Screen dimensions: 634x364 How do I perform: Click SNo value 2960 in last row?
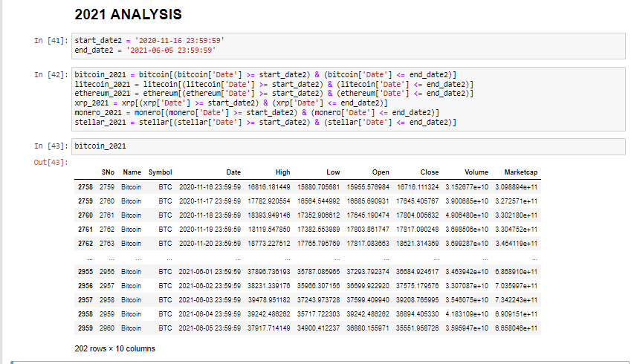pyautogui.click(x=107, y=328)
